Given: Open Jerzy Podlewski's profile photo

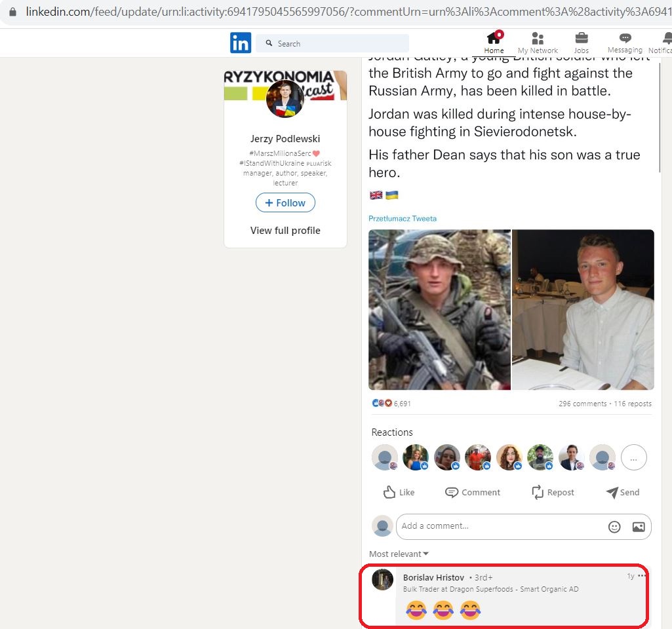Looking at the screenshot, I should [x=285, y=99].
